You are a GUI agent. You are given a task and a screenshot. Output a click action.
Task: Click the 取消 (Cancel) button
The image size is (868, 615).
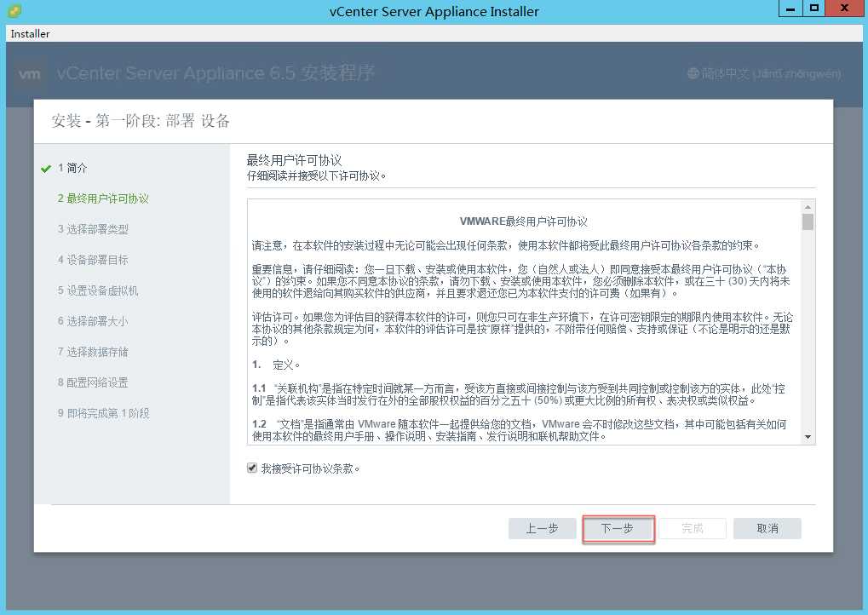point(767,529)
